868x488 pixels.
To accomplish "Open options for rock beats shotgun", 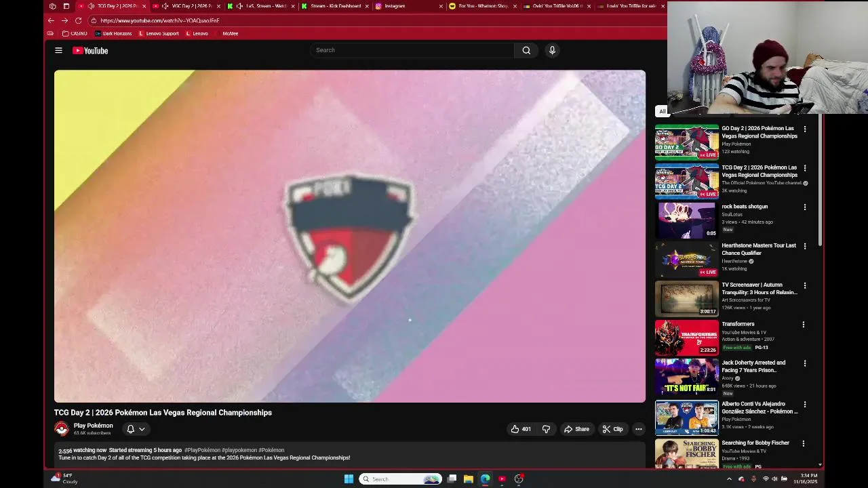I will coord(805,207).
